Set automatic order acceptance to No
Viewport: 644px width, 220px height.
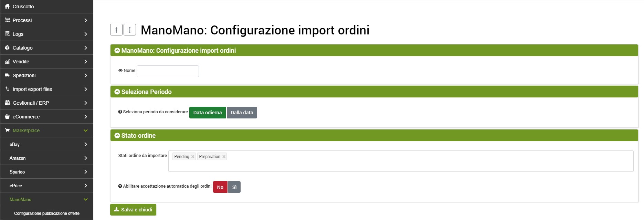click(x=220, y=187)
